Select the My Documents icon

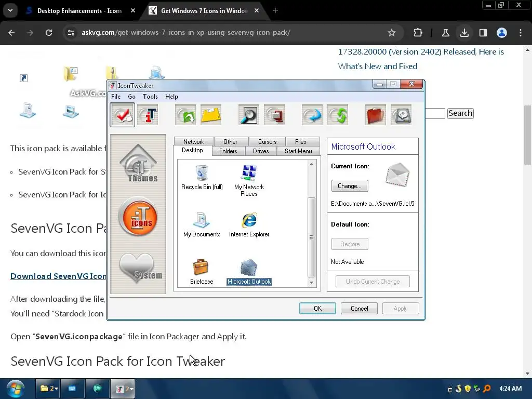pos(202,224)
